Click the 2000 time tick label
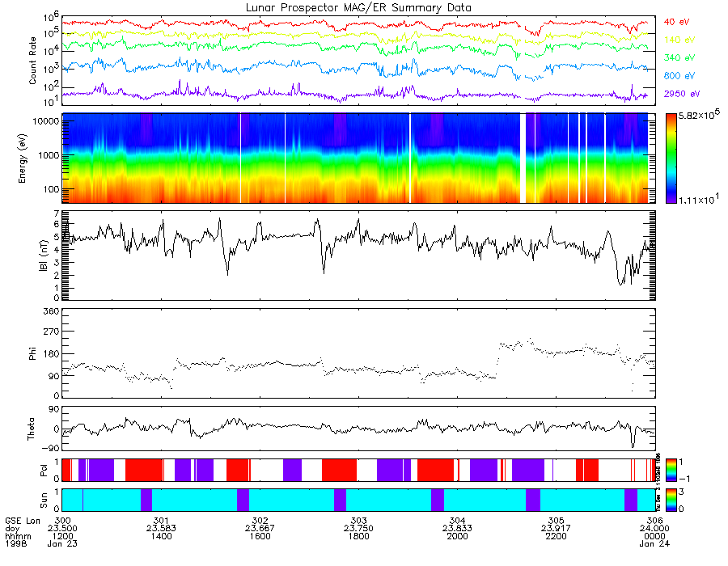Screen dimensions: 728x566 [457, 536]
